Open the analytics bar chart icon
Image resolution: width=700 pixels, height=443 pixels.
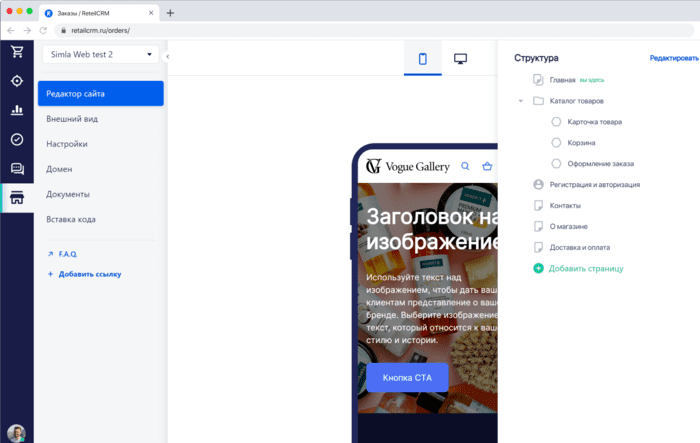(x=17, y=110)
